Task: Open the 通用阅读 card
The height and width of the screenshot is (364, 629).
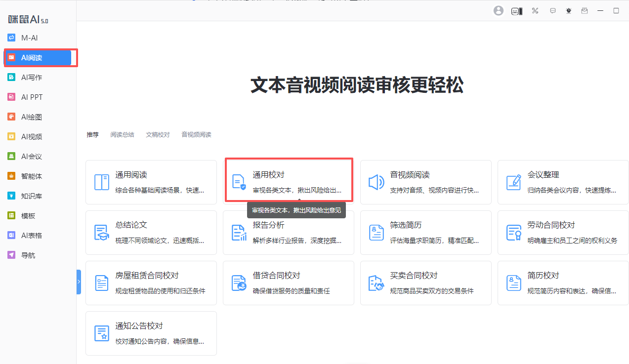Action: [x=151, y=182]
